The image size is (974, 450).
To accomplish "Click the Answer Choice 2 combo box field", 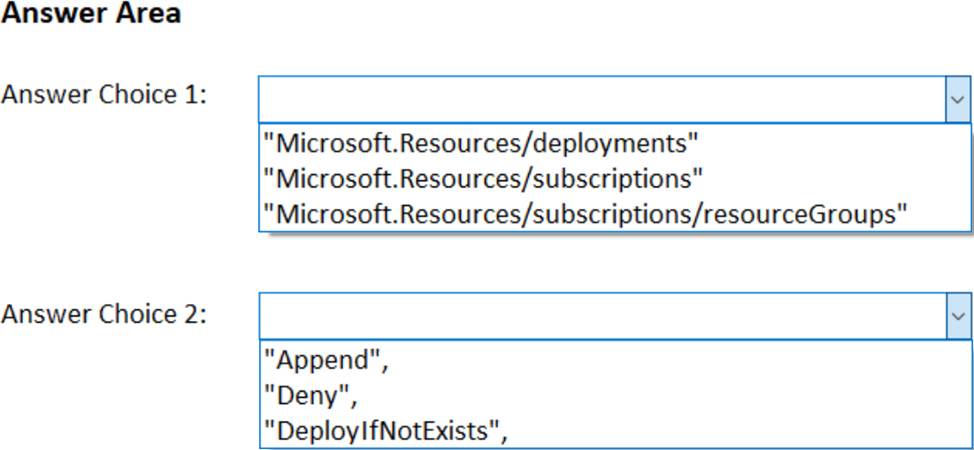I will [614, 316].
